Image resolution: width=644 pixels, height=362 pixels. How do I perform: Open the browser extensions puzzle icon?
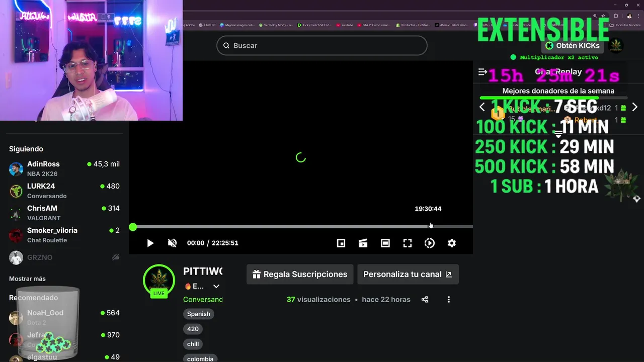click(x=616, y=16)
